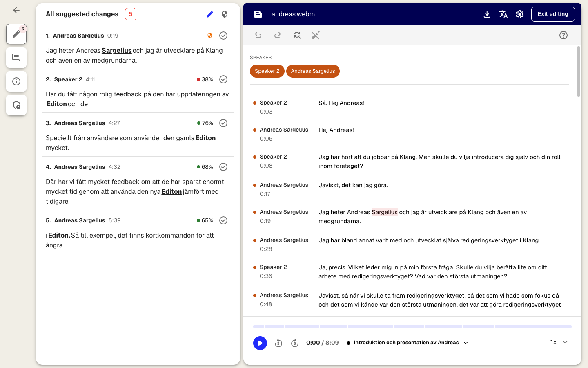Click the magic wand tool icon

(316, 35)
